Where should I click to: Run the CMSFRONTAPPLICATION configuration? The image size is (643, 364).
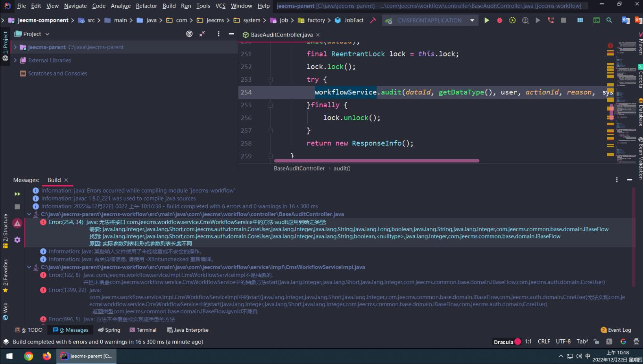point(487,20)
